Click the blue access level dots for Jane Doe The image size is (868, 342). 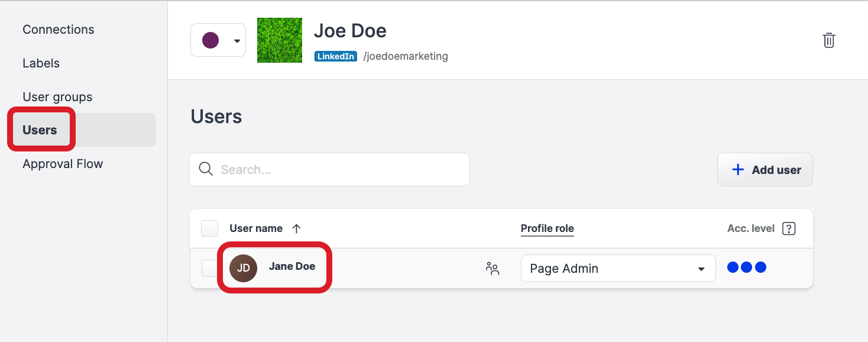click(x=746, y=267)
